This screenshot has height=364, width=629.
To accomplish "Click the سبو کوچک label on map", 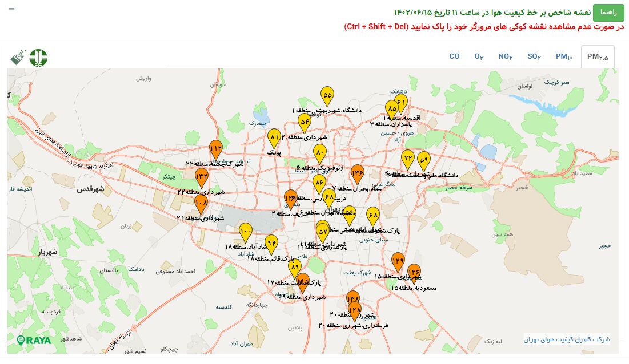I will click(557, 82).
